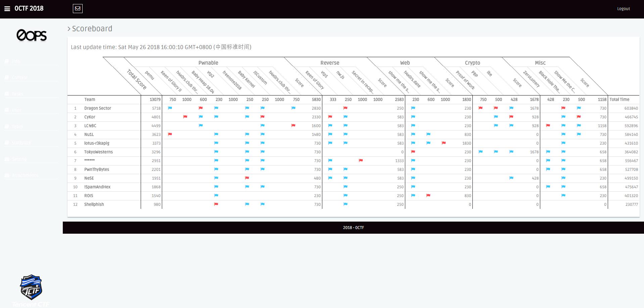Image resolution: width=644 pixels, height=308 pixels.
Task: Click lotus-r3kapig's red flag in Web
Action: (x=444, y=143)
